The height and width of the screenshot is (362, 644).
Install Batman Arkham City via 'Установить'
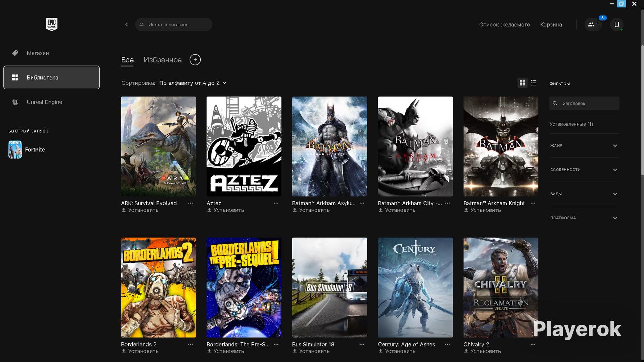tap(397, 210)
